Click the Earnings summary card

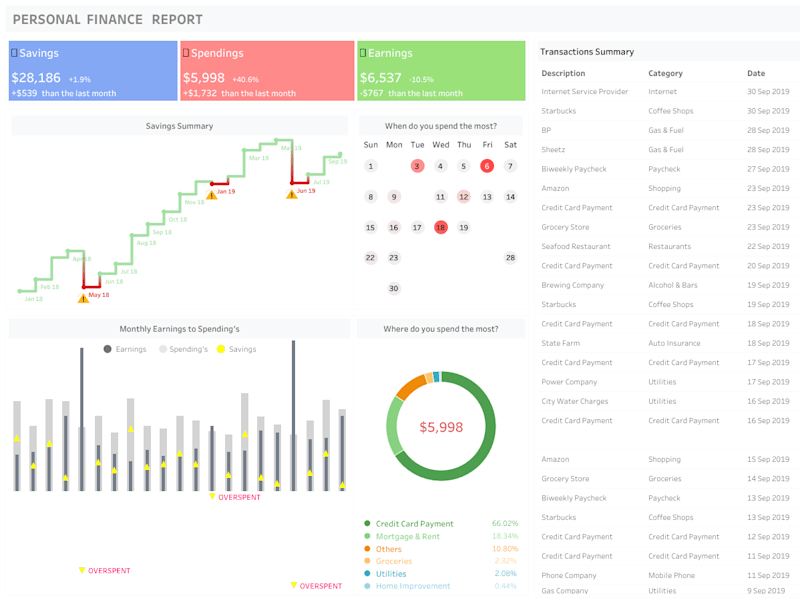441,71
